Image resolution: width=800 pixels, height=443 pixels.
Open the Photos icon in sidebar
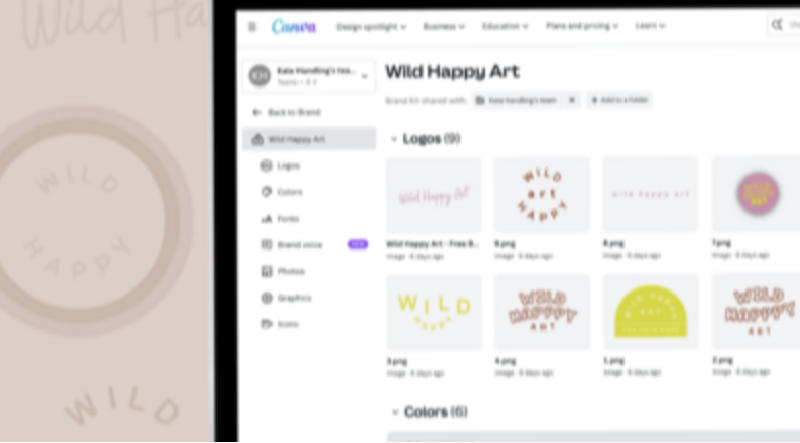click(266, 271)
